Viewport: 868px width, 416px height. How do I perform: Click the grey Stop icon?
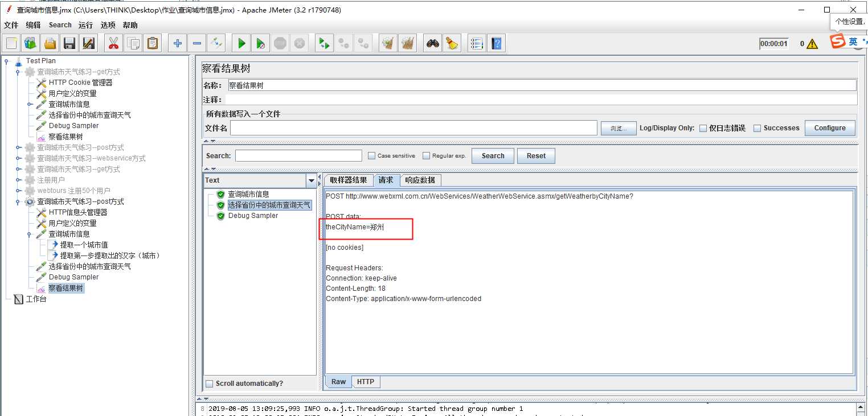280,43
